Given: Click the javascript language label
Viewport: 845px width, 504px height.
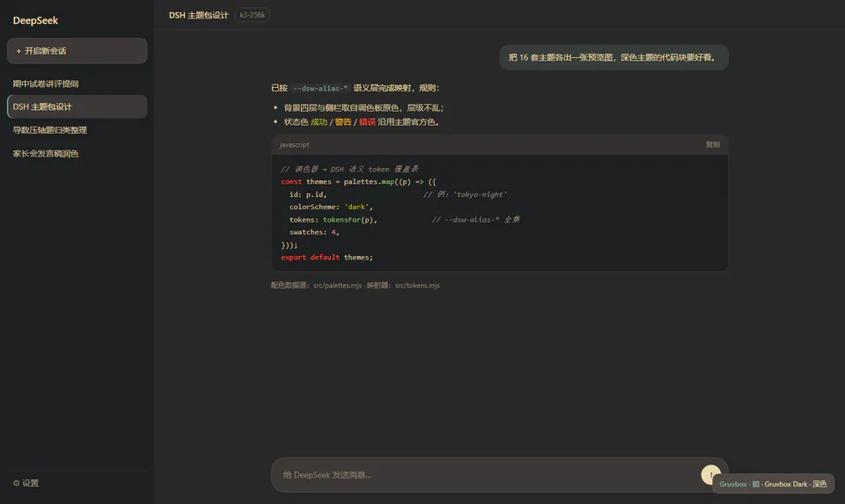Looking at the screenshot, I should pos(294,144).
